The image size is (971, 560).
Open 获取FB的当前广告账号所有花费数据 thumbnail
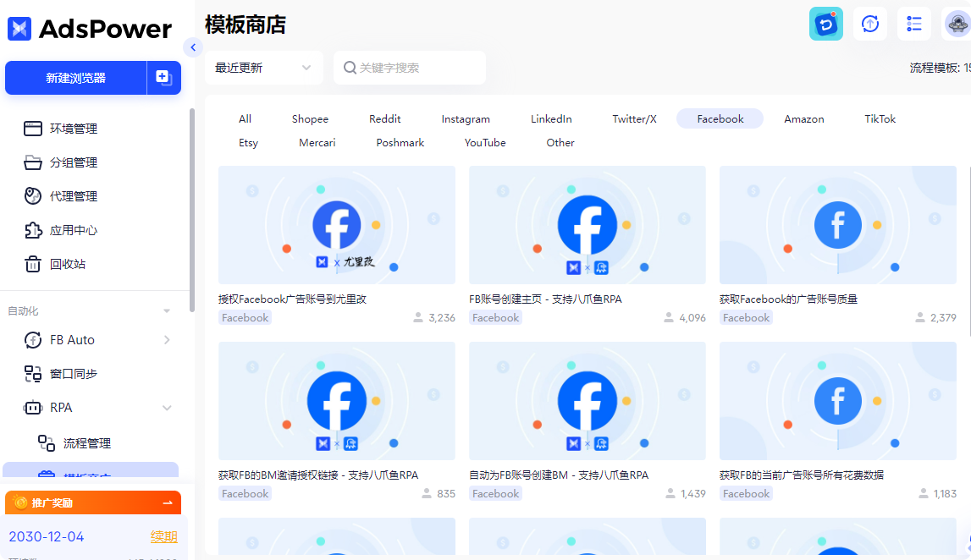pyautogui.click(x=838, y=401)
